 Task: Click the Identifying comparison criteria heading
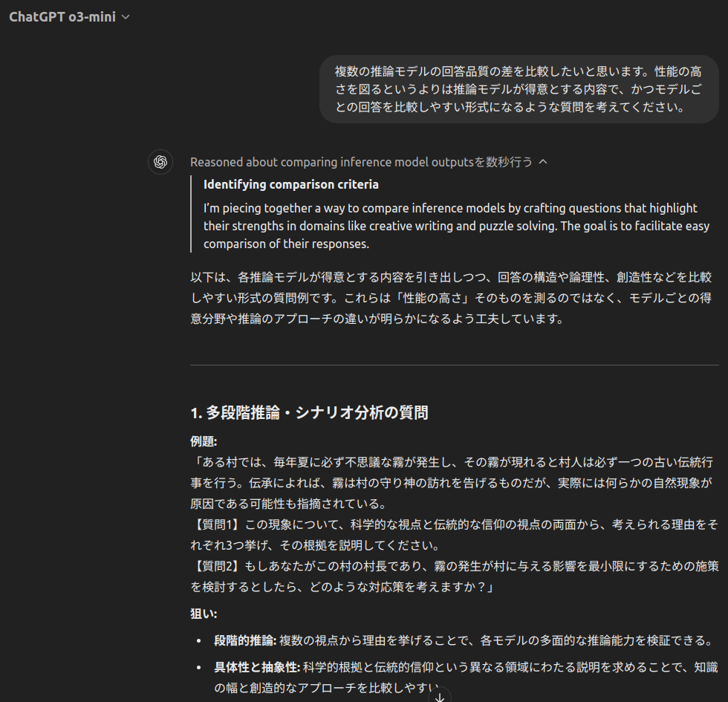(x=291, y=184)
